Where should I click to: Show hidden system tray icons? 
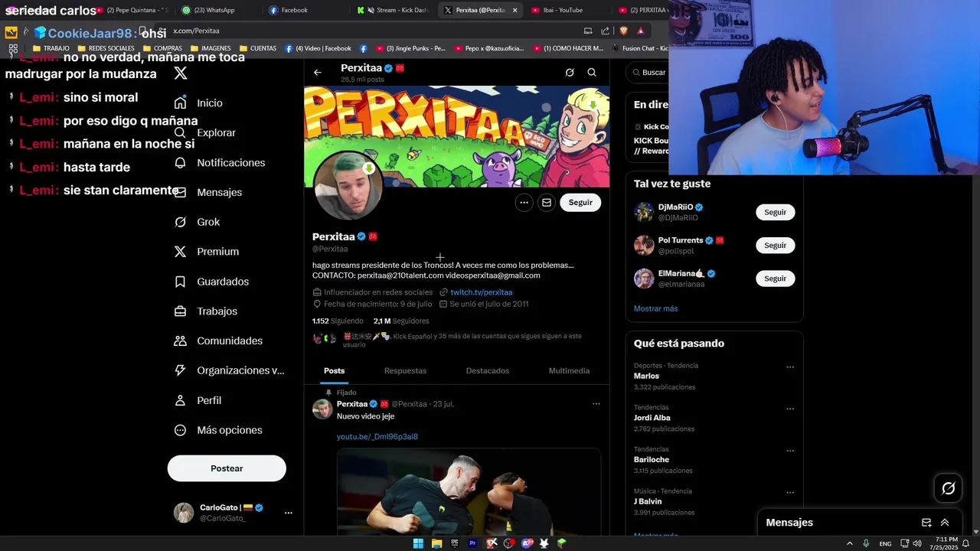click(849, 543)
